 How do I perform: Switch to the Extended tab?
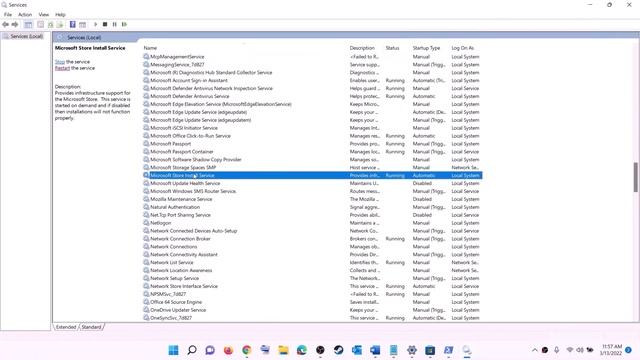click(x=66, y=327)
